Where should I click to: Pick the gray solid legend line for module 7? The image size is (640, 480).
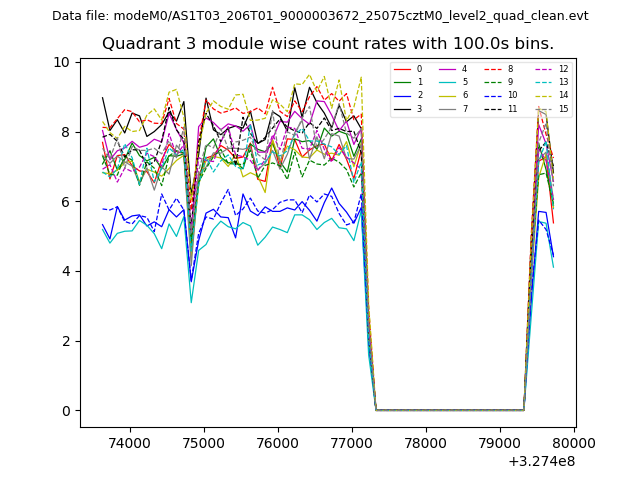coord(447,108)
